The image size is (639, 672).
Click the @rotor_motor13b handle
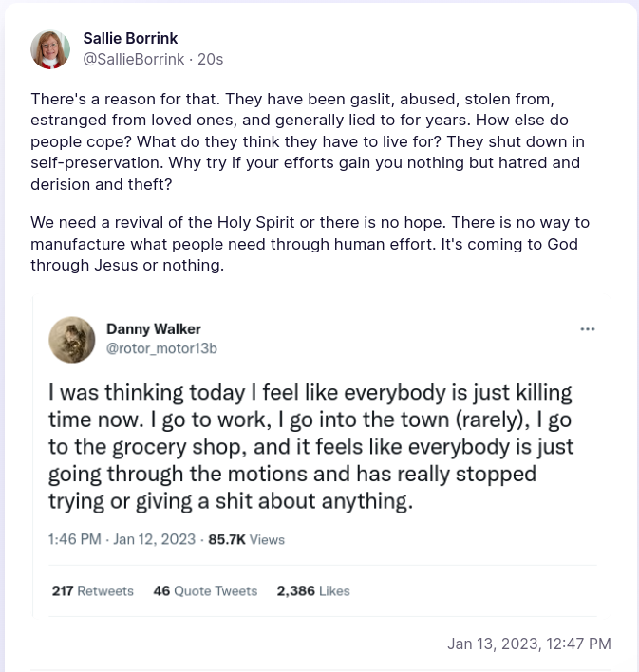tap(161, 348)
